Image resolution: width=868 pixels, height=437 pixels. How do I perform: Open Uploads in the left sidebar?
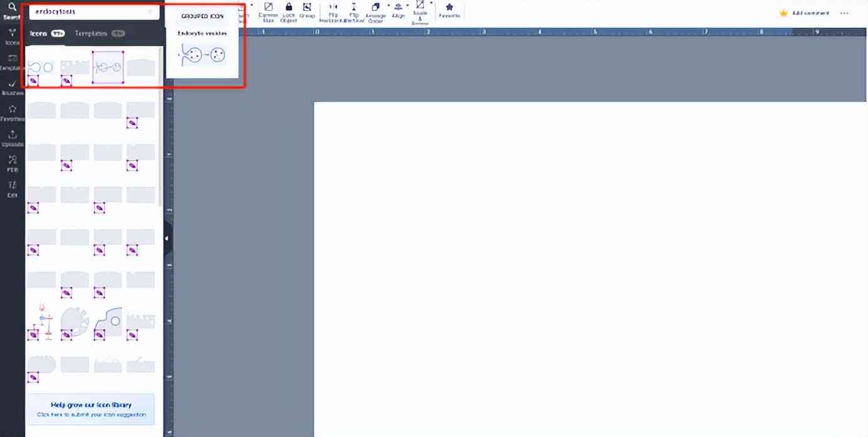[12, 138]
